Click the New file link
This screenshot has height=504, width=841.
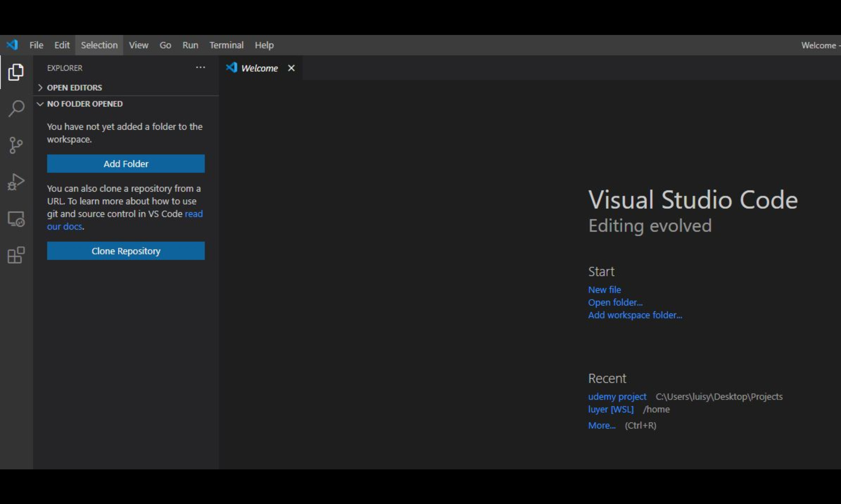click(604, 290)
